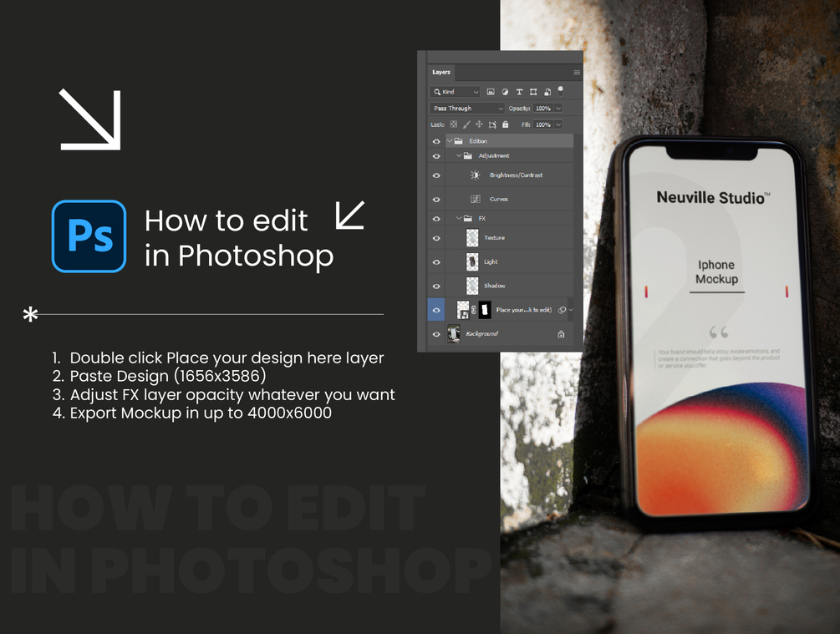Click the Opacity 100% value field

[543, 108]
